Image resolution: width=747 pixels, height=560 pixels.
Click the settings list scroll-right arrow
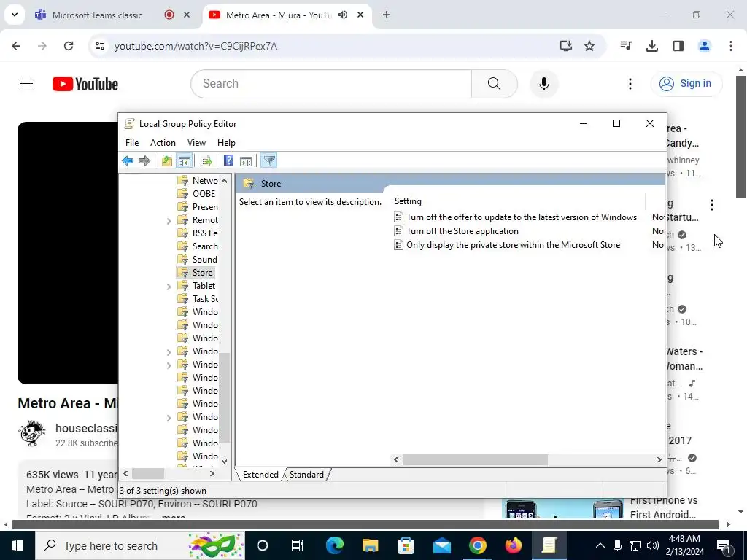[x=659, y=460]
